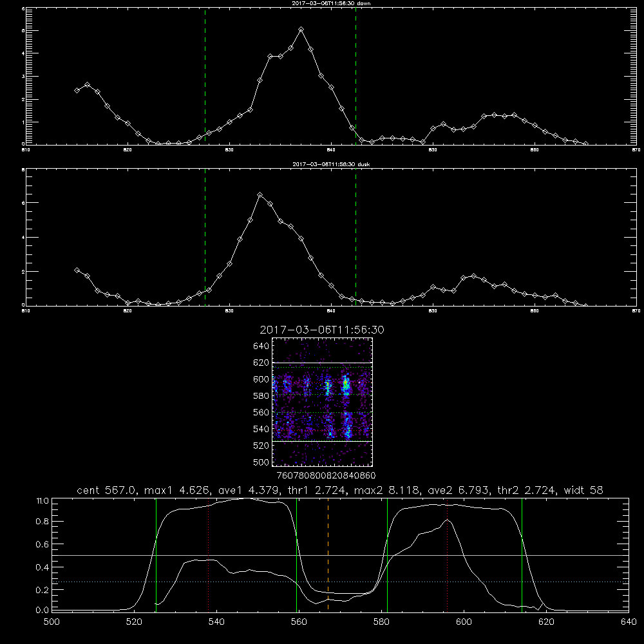
Task: Click the "500" x-axis label of bottom plot
Action: (x=52, y=622)
